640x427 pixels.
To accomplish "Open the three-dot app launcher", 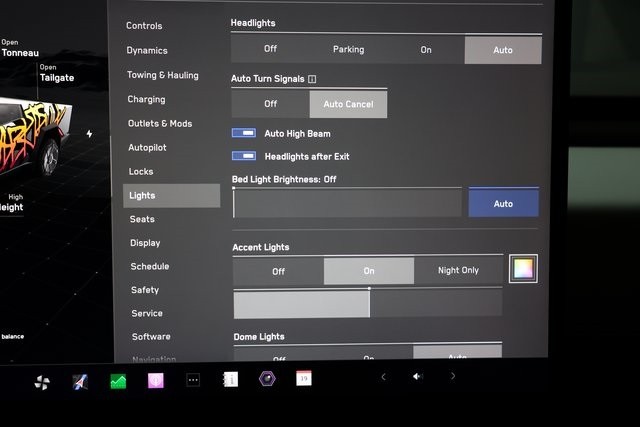I will click(193, 380).
